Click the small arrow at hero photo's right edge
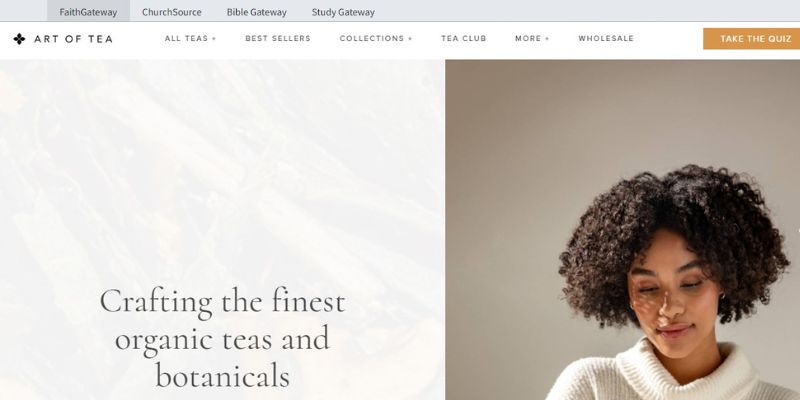This screenshot has width=800, height=400. [x=798, y=231]
